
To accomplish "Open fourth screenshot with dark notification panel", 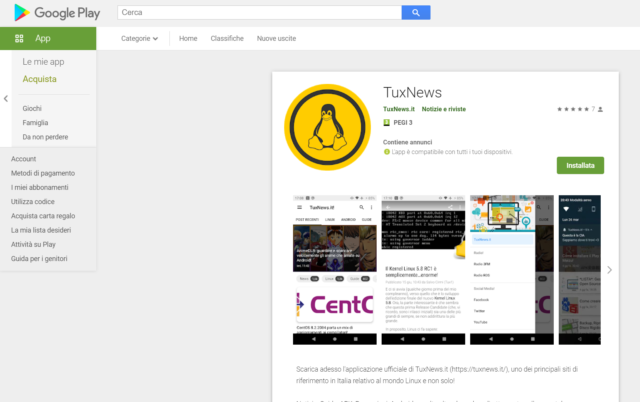I will tap(580, 270).
